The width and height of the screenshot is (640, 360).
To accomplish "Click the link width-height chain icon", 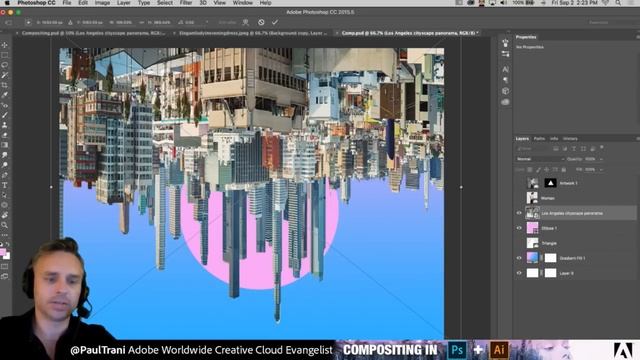I will coord(141,22).
